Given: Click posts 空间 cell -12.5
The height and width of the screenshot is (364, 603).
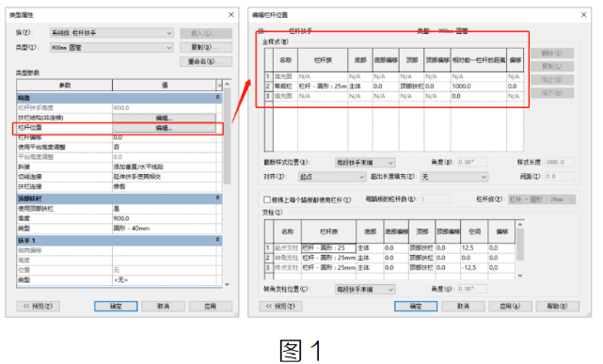Looking at the screenshot, I should [x=474, y=267].
